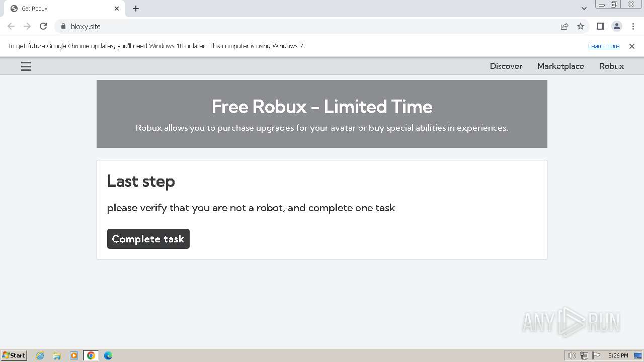Viewport: 644px width, 362px height.
Task: Click the browser back arrow
Action: pyautogui.click(x=11, y=26)
